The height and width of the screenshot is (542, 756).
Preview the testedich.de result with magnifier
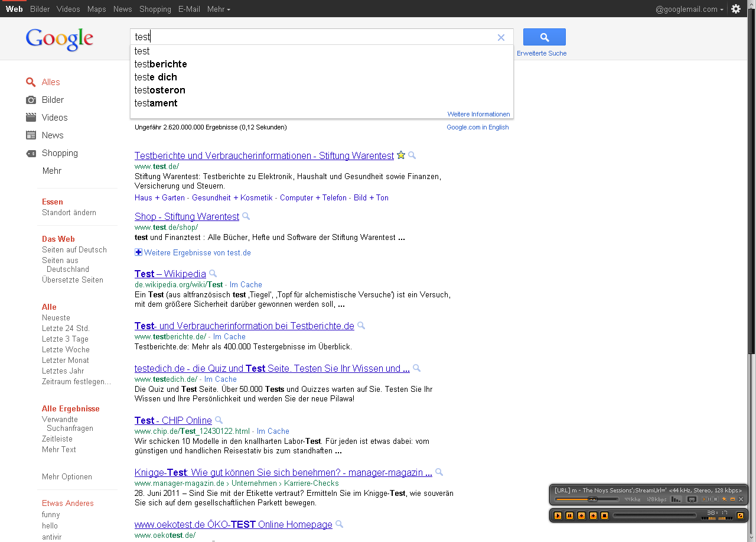(x=417, y=368)
